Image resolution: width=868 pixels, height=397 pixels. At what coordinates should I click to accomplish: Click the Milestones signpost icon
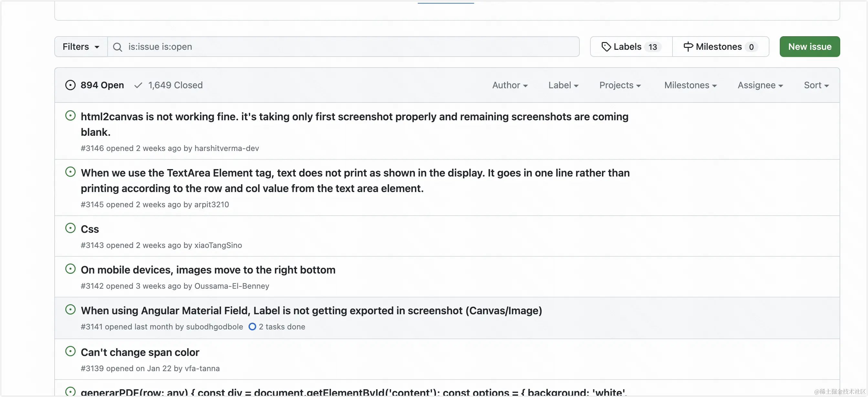point(688,47)
